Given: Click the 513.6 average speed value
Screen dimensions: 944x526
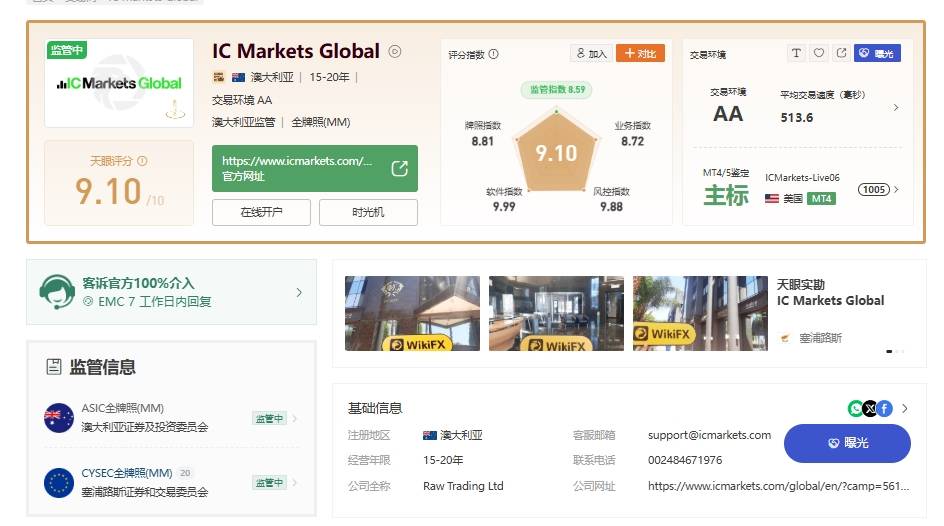Looking at the screenshot, I should pyautogui.click(x=796, y=117).
